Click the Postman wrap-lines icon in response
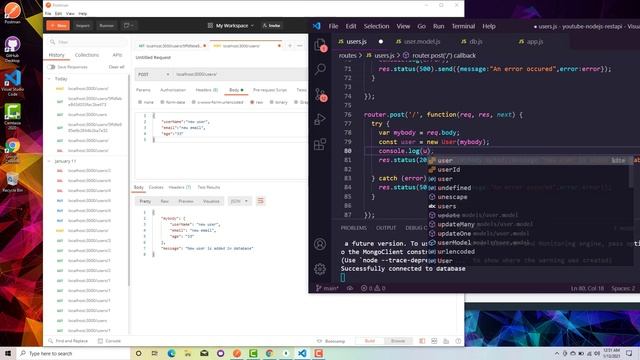The image size is (640, 360). tap(260, 201)
